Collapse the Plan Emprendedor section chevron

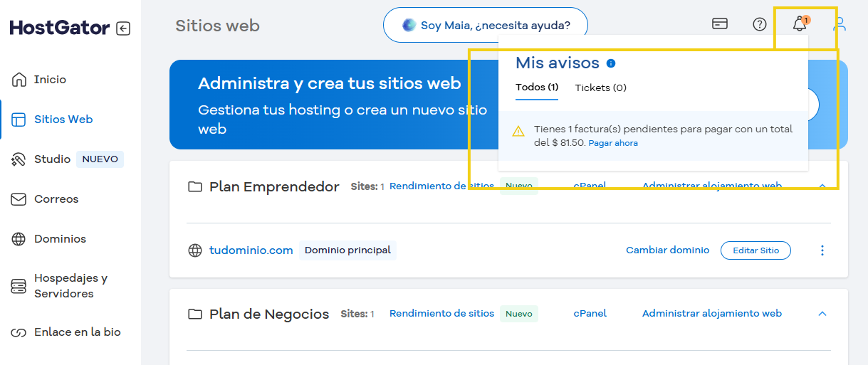[x=822, y=186]
